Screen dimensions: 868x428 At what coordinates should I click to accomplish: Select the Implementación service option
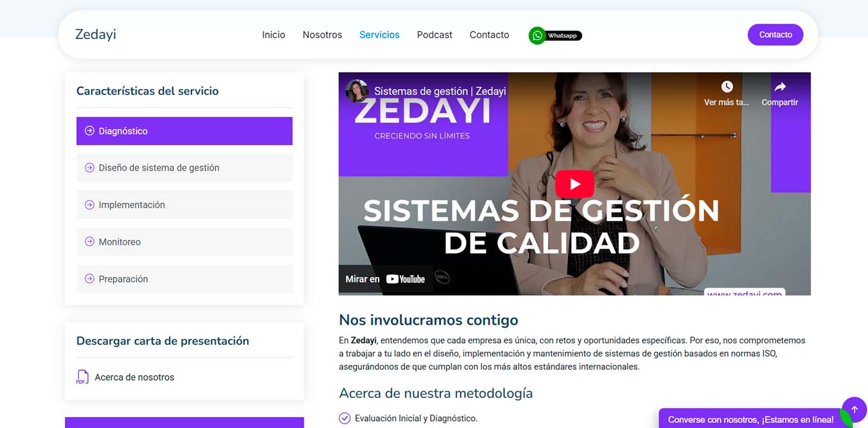(132, 204)
